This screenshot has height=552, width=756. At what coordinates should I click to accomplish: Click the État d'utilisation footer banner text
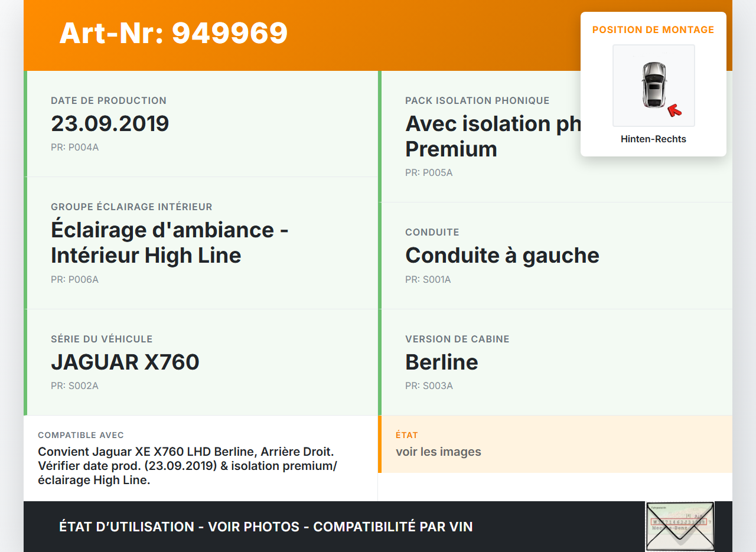tap(266, 527)
